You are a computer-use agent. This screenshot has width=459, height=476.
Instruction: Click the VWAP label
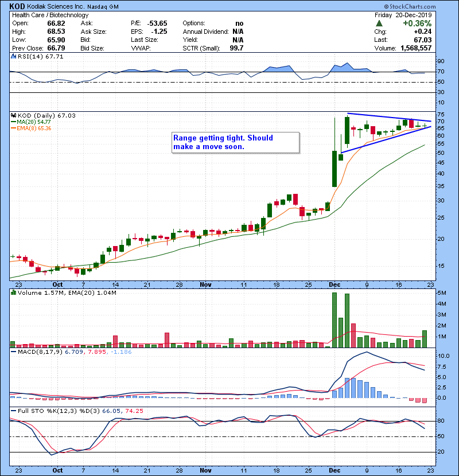click(141, 48)
